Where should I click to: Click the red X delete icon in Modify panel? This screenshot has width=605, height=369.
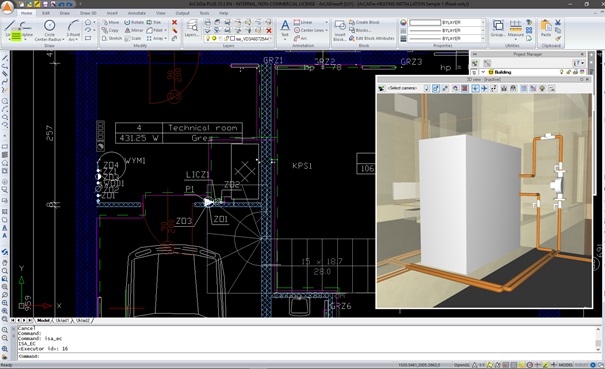[174, 22]
